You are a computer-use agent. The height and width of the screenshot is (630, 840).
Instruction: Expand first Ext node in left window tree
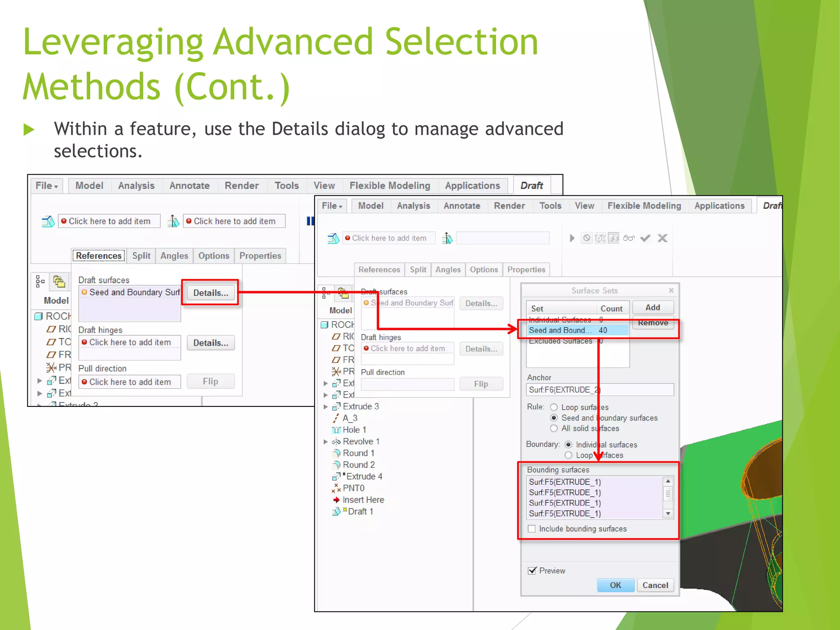pos(40,381)
